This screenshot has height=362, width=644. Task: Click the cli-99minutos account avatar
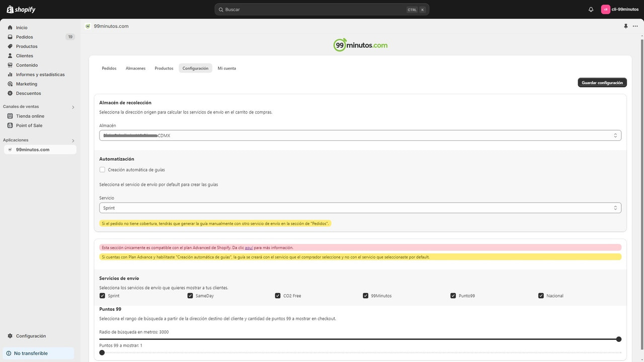tap(606, 10)
